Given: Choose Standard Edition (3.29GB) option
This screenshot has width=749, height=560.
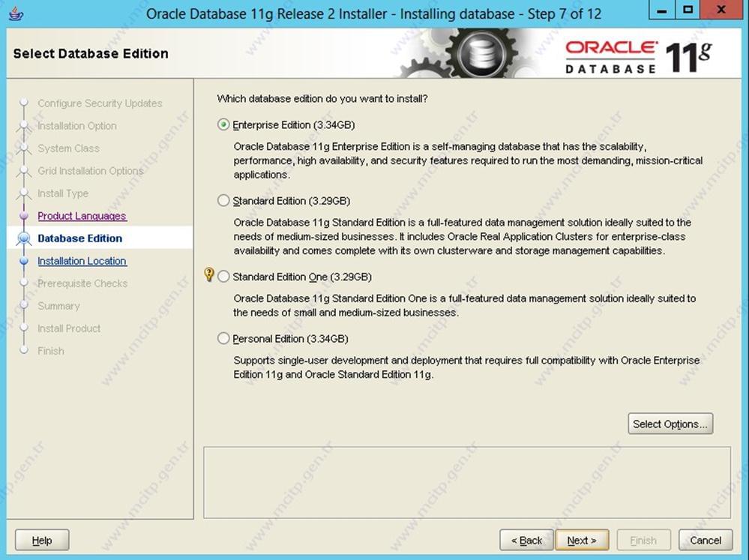Looking at the screenshot, I should point(223,201).
